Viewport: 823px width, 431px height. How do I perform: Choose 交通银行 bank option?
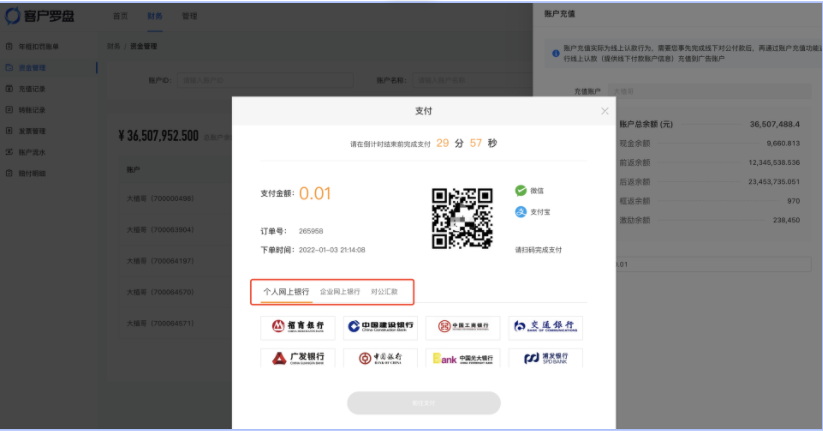pyautogui.click(x=545, y=327)
